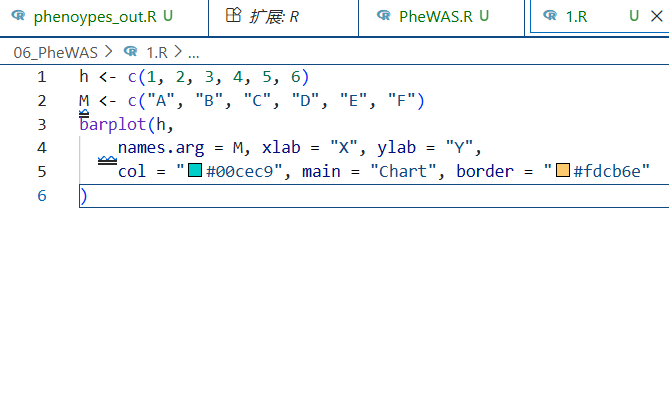Click the R icon in the breadcrumb
The width and height of the screenshot is (669, 394).
pos(131,52)
